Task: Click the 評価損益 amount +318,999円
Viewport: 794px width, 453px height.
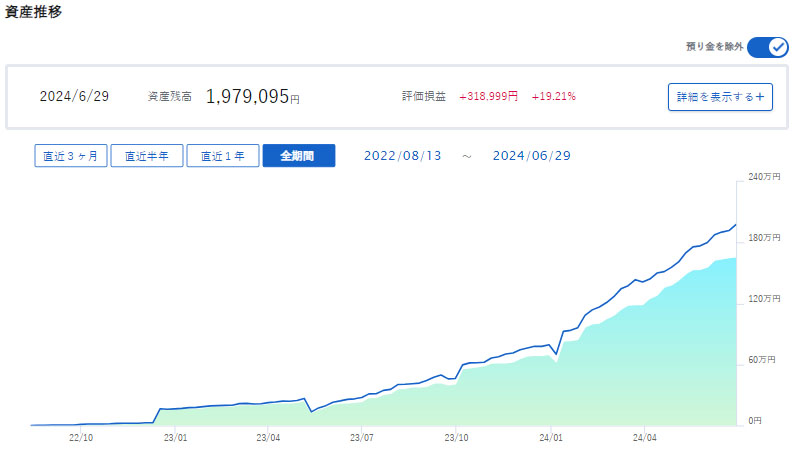Action: 488,97
